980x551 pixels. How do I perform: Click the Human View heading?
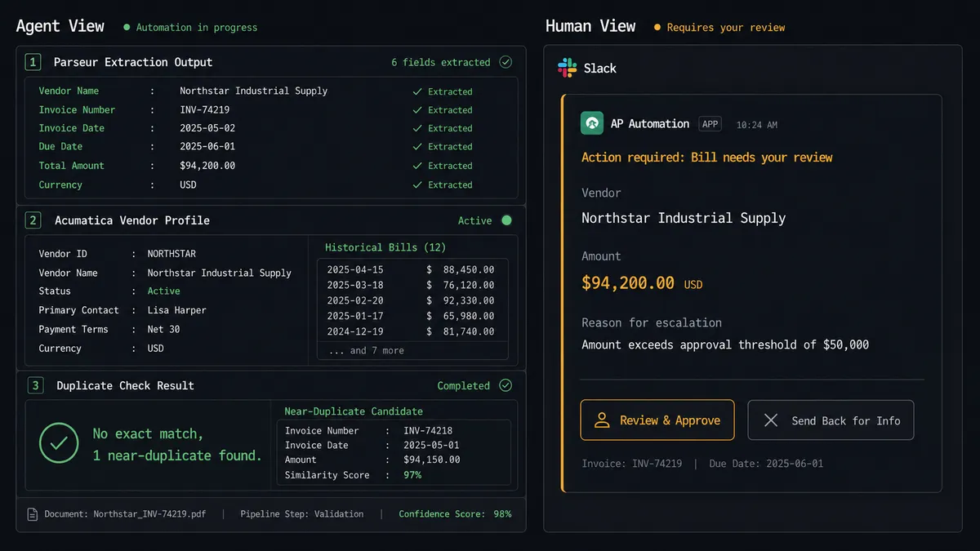coord(590,26)
